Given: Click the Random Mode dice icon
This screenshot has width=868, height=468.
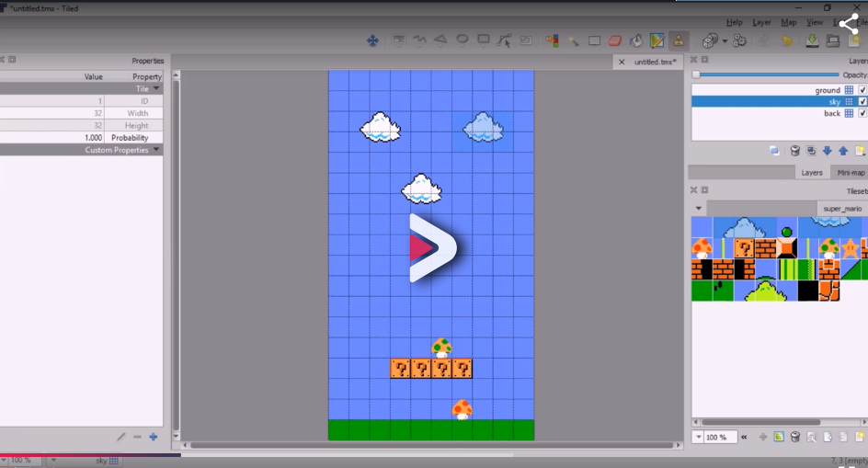Looking at the screenshot, I should [711, 40].
